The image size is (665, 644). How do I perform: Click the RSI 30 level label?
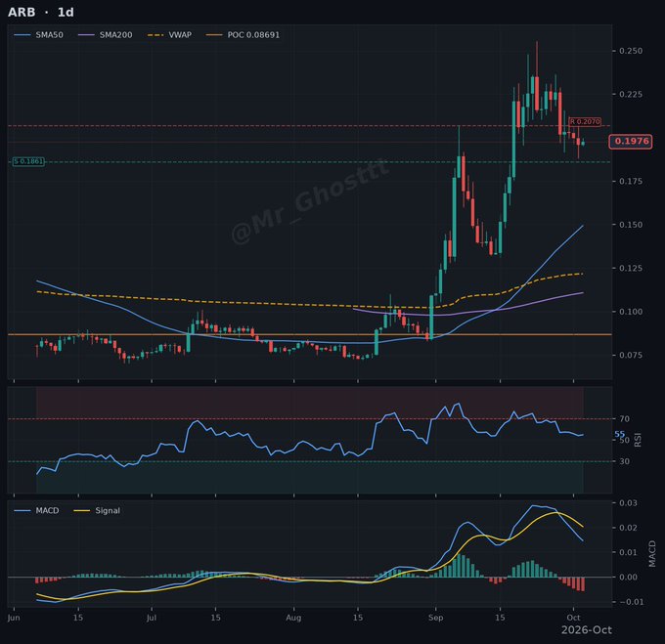pyautogui.click(x=624, y=461)
